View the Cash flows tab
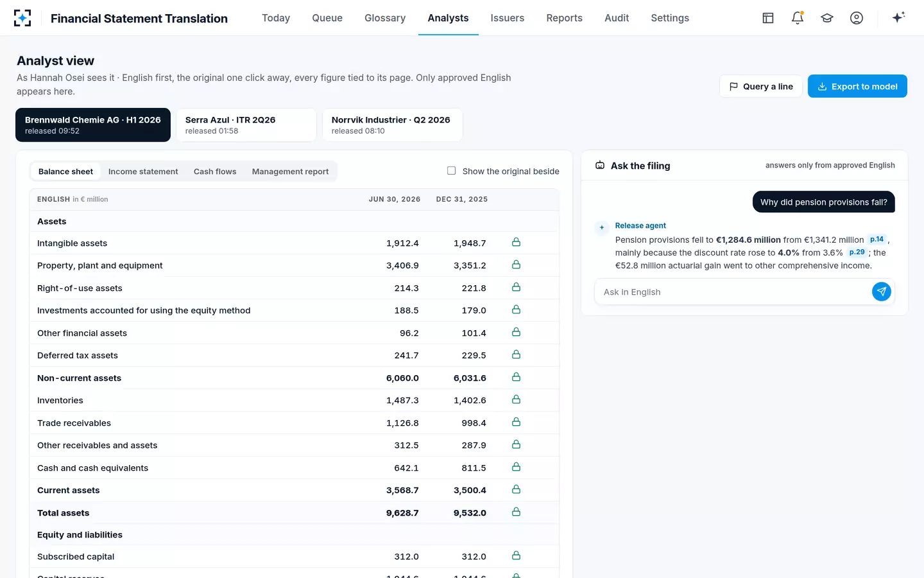 pyautogui.click(x=215, y=171)
